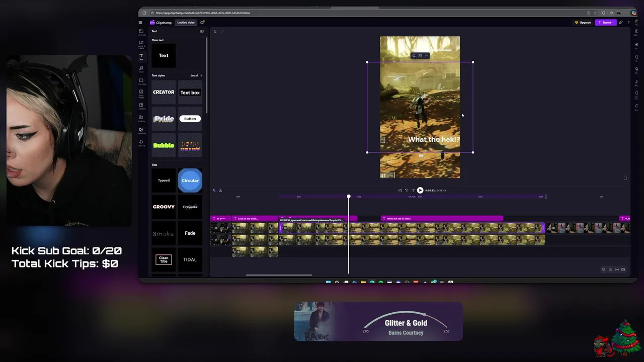This screenshot has width=644, height=362.
Task: Choose the Fireworks title style
Action: pyautogui.click(x=190, y=207)
